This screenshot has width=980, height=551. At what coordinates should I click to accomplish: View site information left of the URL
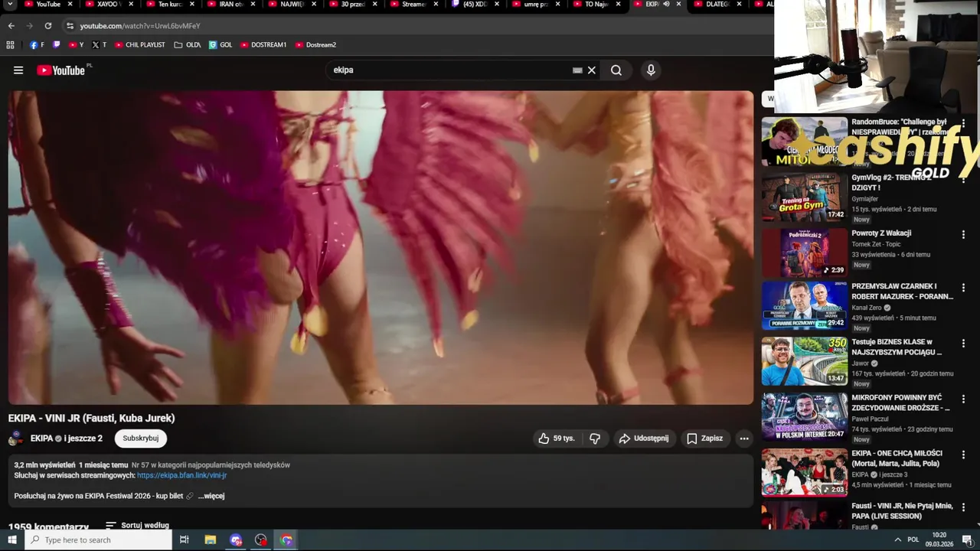tap(70, 26)
